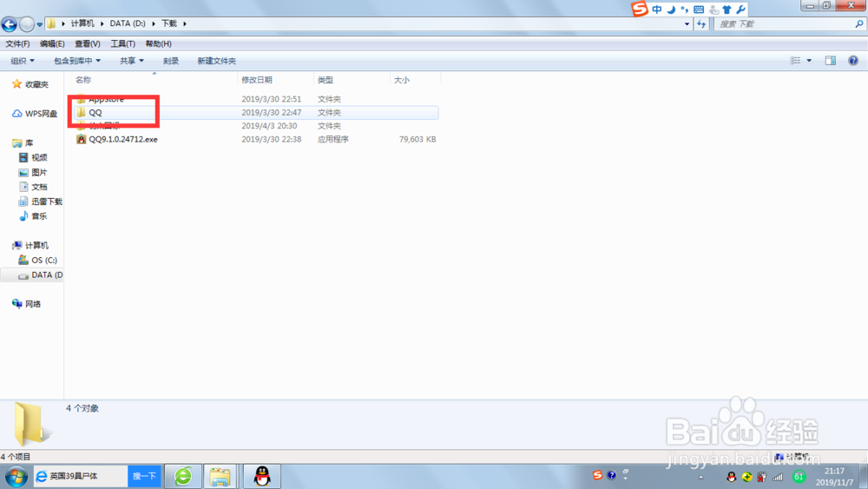Go back with the Back arrow button
Image resolution: width=868 pixels, height=489 pixels.
click(x=10, y=23)
